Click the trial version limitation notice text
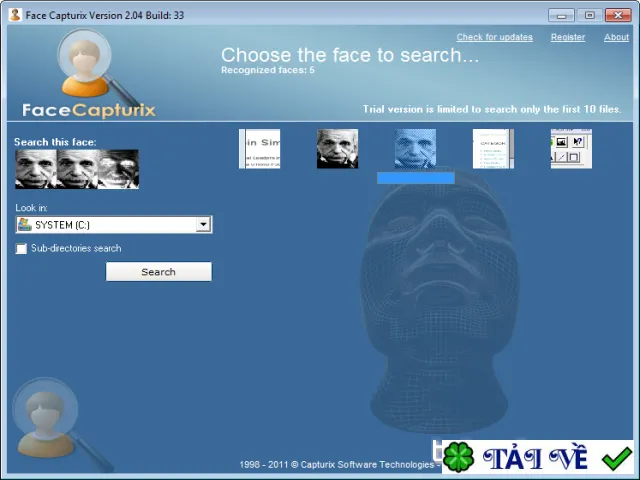This screenshot has width=640, height=480. [492, 109]
